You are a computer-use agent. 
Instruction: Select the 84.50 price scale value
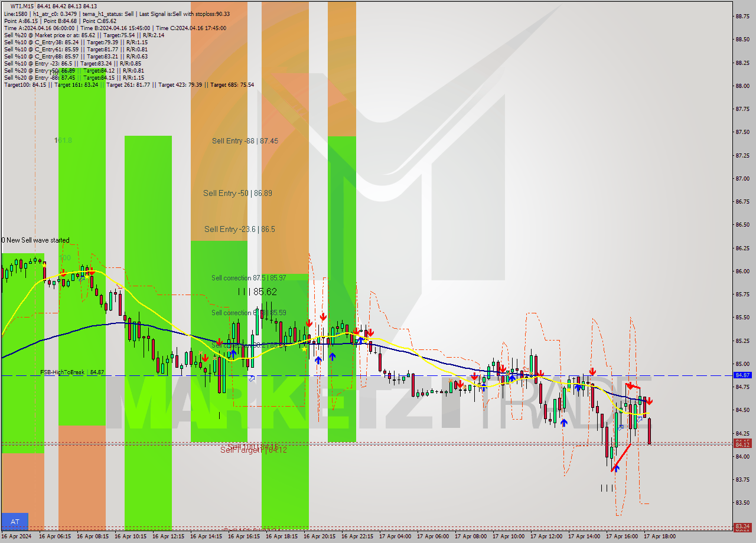point(742,410)
